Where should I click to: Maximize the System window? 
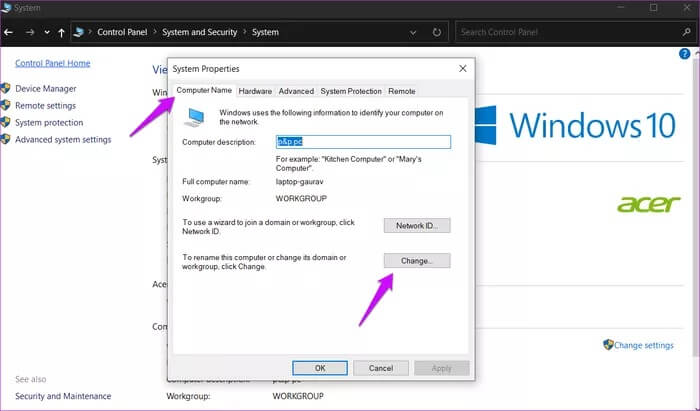click(x=654, y=8)
